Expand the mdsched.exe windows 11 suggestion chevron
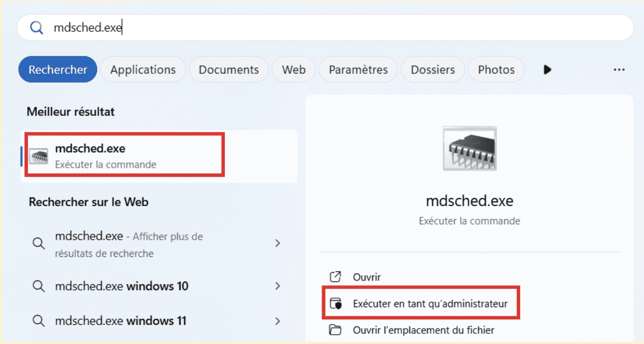Image resolution: width=644 pixels, height=344 pixels. click(x=278, y=321)
